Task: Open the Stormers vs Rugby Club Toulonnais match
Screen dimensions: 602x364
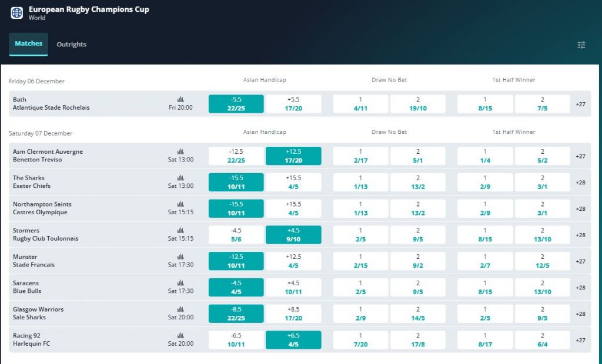Action: (45, 234)
